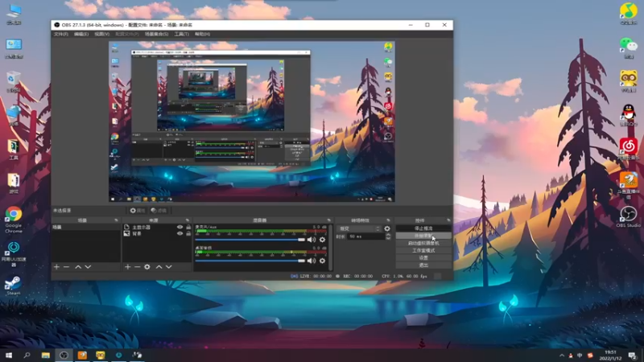Open the 渐变 transition type dropdown
This screenshot has height=362, width=644.
pos(359,228)
